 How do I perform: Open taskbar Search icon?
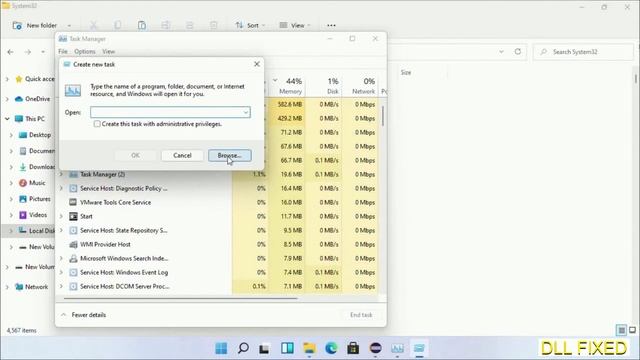pyautogui.click(x=243, y=348)
